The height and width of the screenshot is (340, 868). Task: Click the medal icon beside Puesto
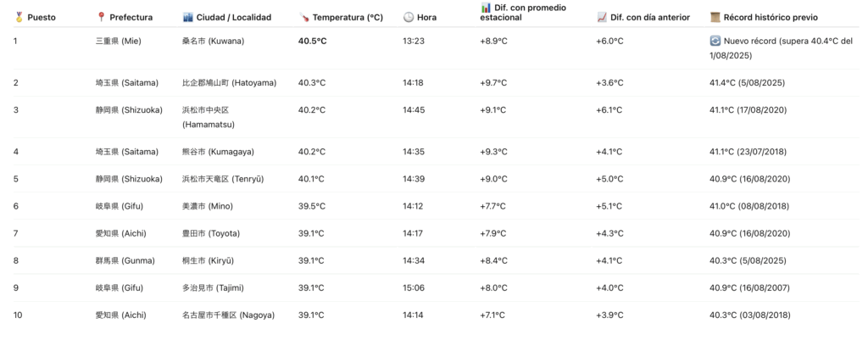click(18, 17)
